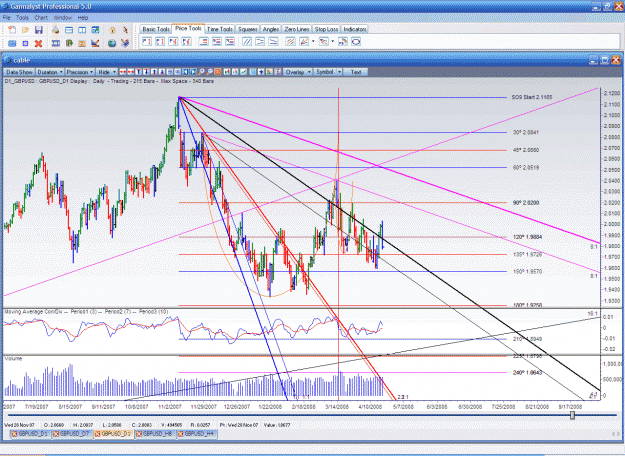Save with the floppy disk icon
The height and width of the screenshot is (456, 625).
39,30
